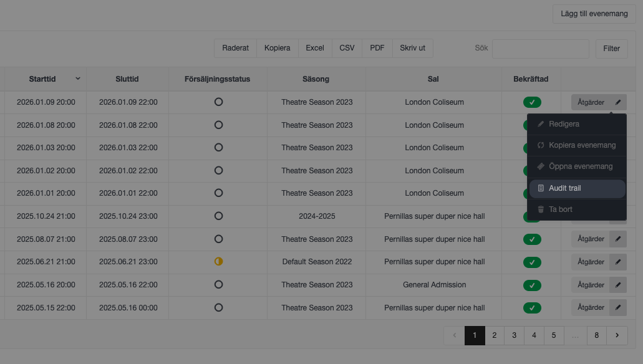Open the Åtgärder dropdown for the 2025.08.07 event

[x=591, y=239]
